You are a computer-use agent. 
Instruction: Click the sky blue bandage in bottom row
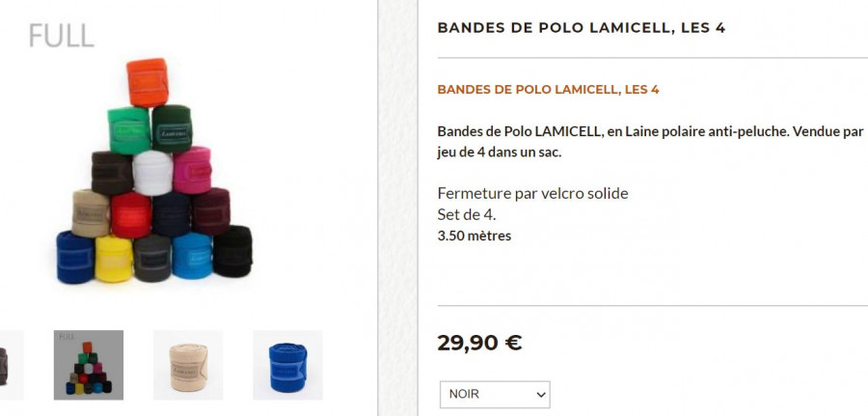192,256
